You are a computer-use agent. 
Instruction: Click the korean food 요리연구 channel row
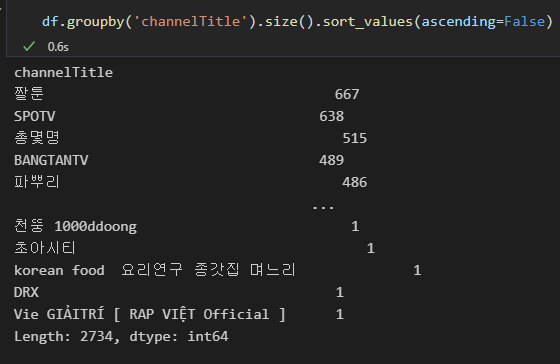pyautogui.click(x=218, y=270)
